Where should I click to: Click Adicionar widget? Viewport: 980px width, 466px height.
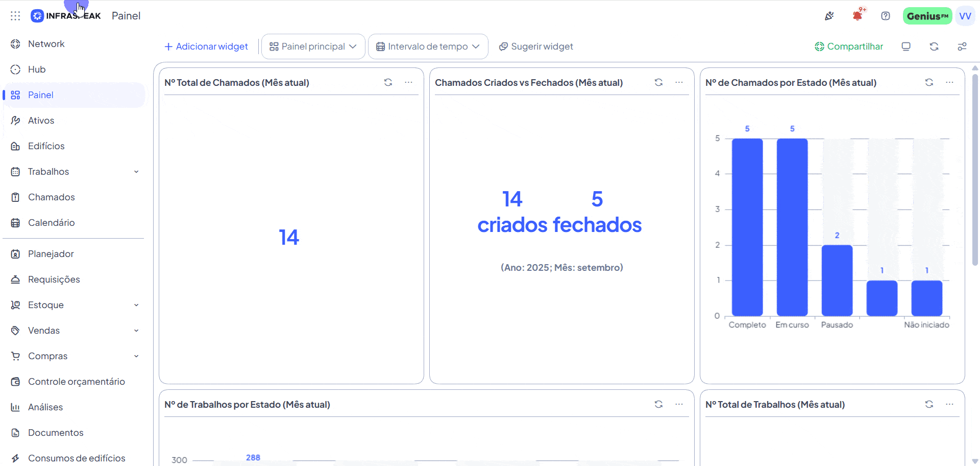click(206, 46)
